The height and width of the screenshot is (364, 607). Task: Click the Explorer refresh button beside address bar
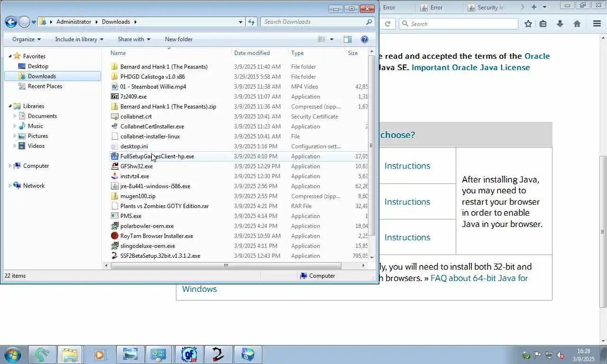point(251,22)
